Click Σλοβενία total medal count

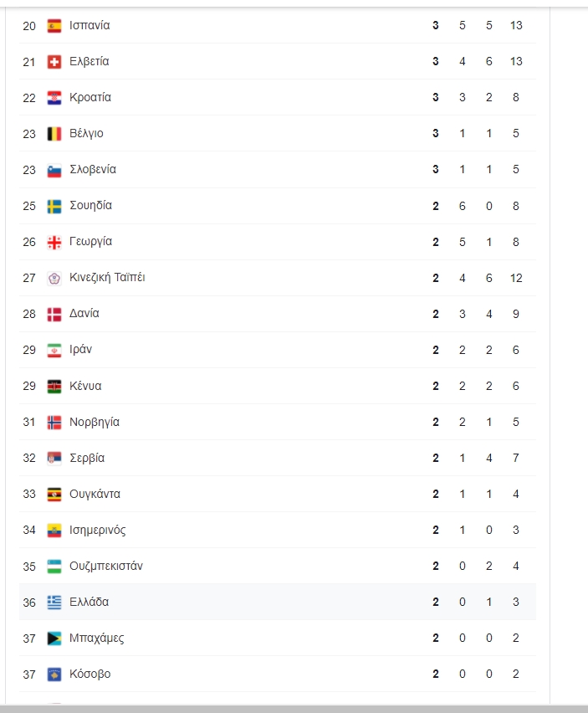pos(516,170)
